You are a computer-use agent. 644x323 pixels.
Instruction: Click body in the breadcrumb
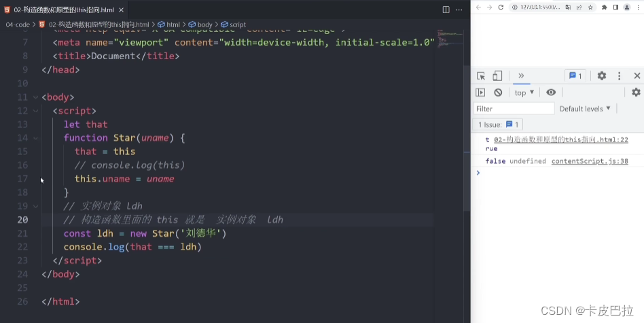coord(204,24)
